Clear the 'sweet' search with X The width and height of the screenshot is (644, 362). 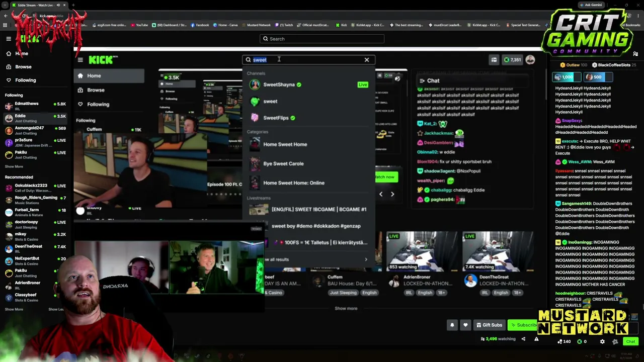pos(367,60)
